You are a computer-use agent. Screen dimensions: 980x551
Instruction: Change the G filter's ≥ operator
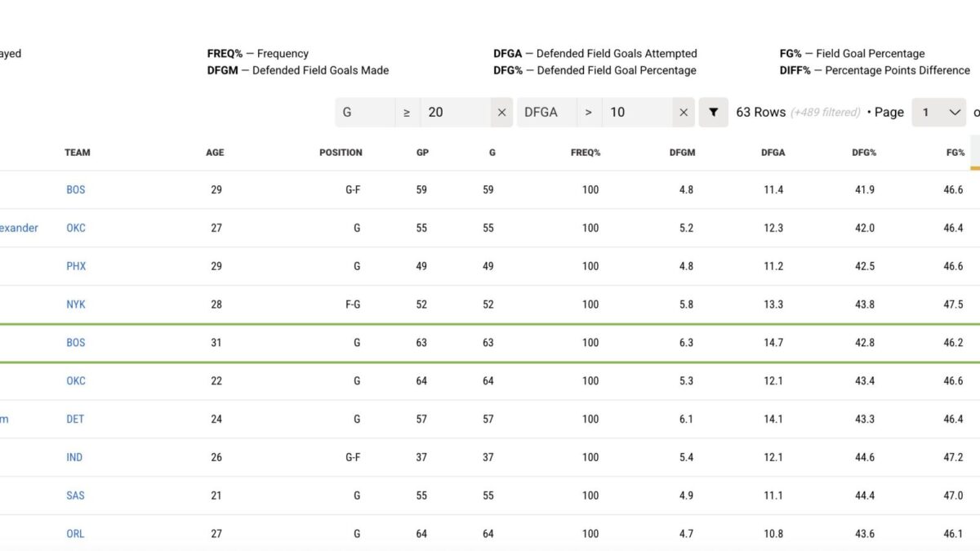407,112
